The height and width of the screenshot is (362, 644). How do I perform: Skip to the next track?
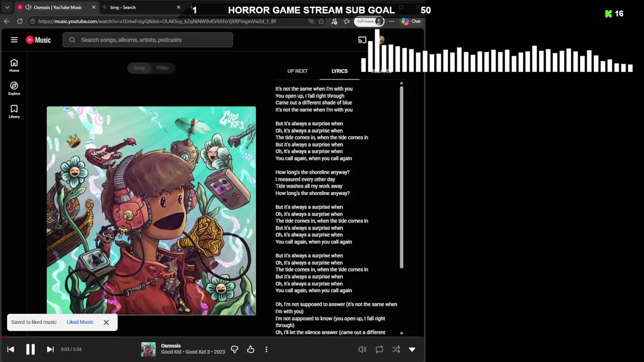tap(50, 349)
